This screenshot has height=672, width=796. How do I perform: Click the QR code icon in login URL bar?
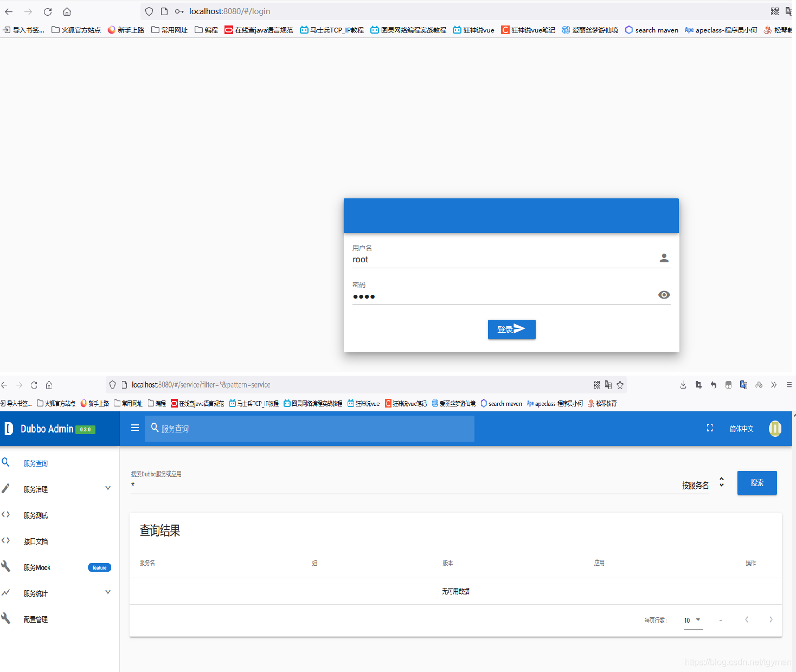click(775, 11)
